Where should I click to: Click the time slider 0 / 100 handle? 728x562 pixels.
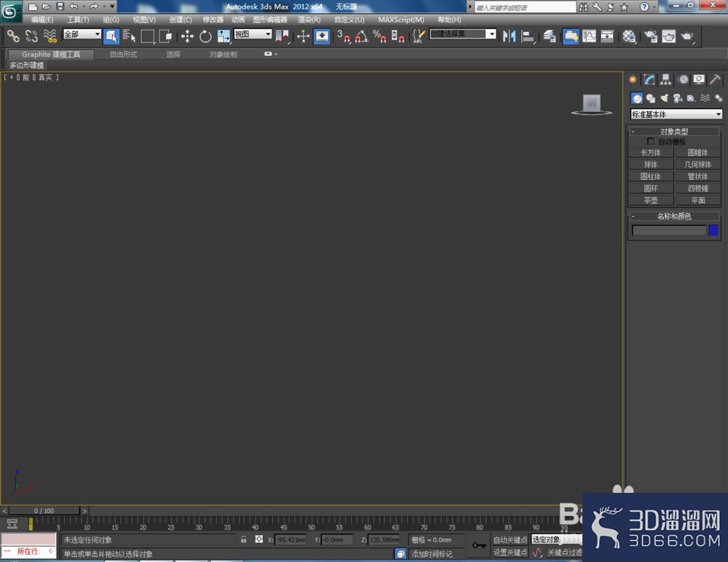44,510
